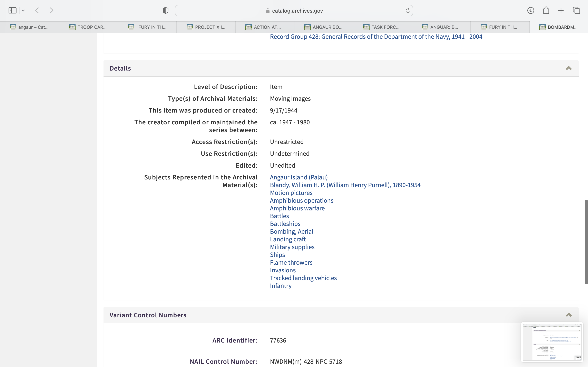The image size is (588, 367).
Task: Collapse the Variant Control Numbers section
Action: tap(569, 315)
